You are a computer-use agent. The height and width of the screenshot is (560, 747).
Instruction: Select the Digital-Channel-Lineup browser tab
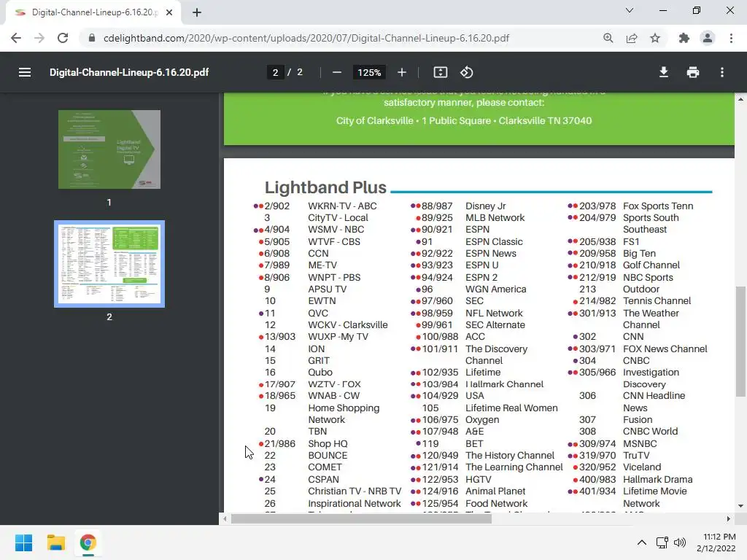pyautogui.click(x=93, y=12)
